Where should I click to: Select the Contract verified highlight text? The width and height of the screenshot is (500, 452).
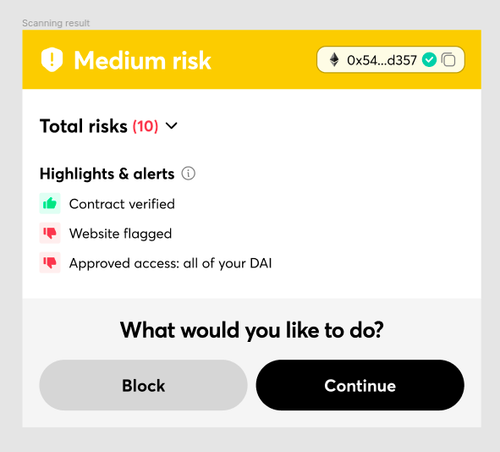pos(122,204)
